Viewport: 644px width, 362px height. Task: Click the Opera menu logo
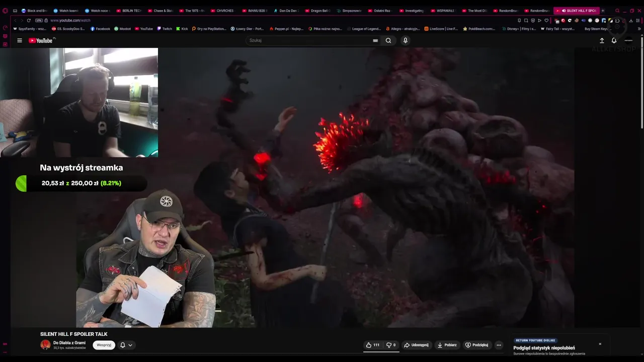pos(5,11)
